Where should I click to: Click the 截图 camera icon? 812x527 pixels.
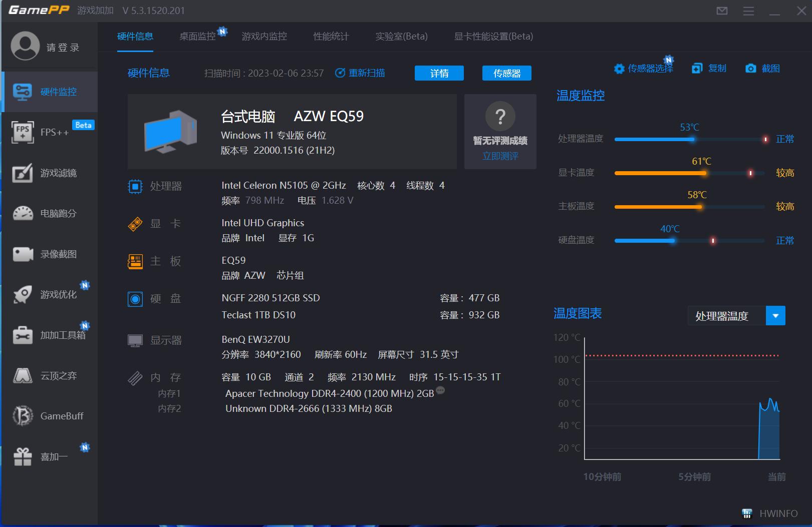[751, 68]
